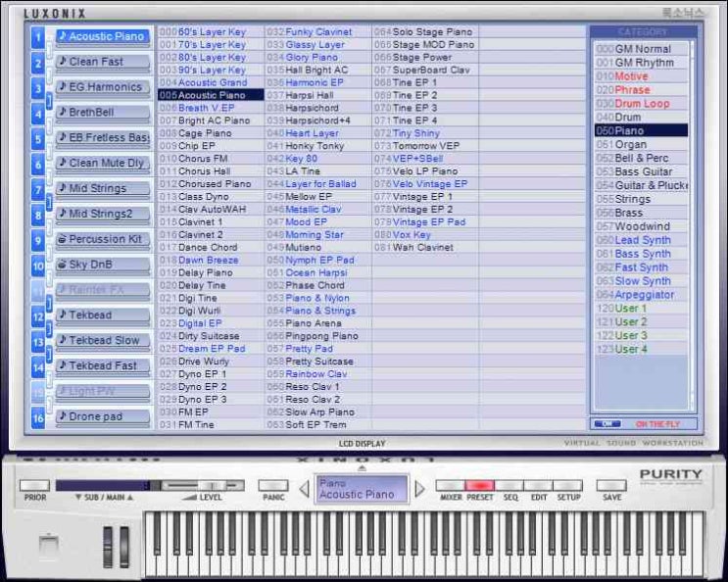Viewport: 728px width, 582px height.
Task: Open the SEQ page
Action: (x=509, y=485)
